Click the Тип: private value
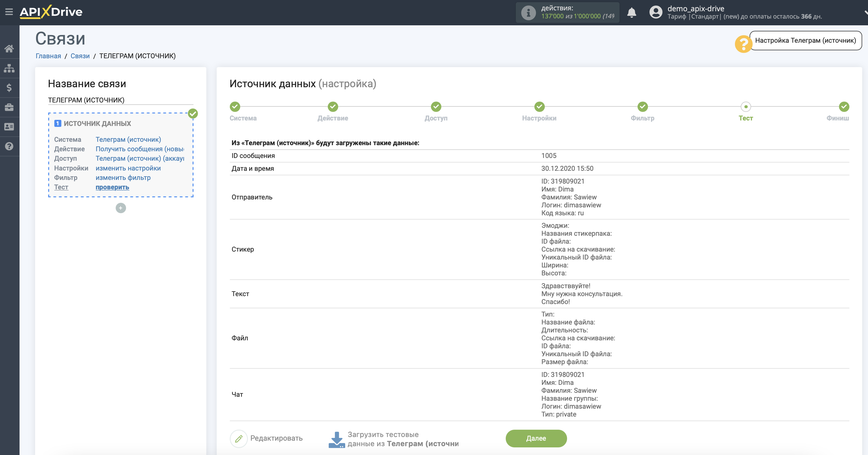 tap(559, 414)
